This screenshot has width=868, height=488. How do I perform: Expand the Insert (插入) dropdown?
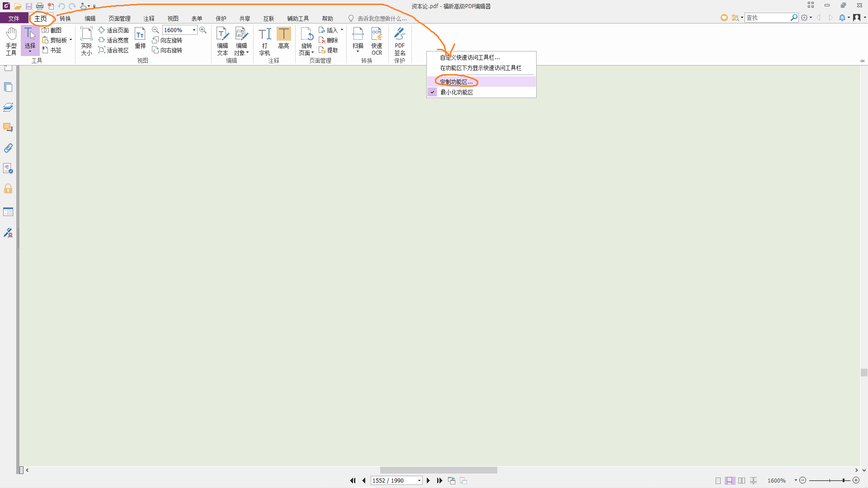[x=342, y=30]
